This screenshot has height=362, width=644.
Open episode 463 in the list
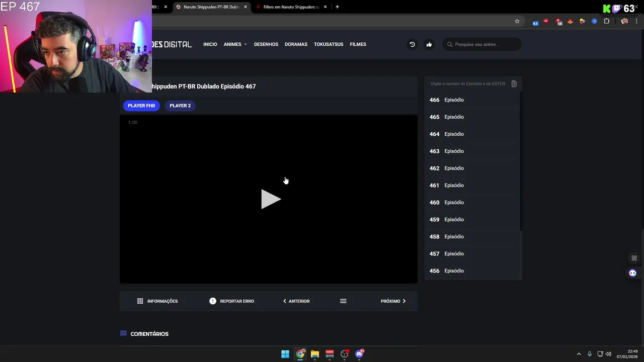tap(471, 151)
